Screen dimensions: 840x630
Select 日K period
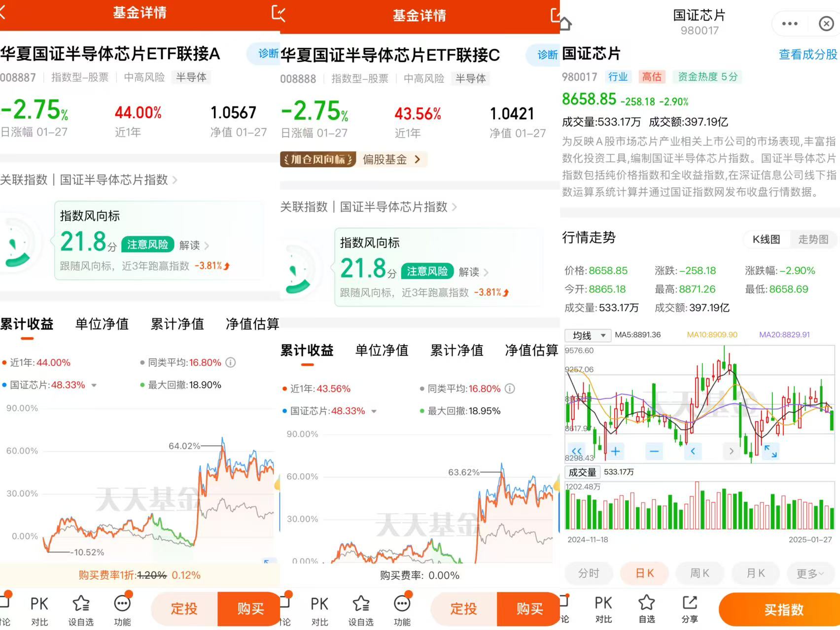coord(644,573)
